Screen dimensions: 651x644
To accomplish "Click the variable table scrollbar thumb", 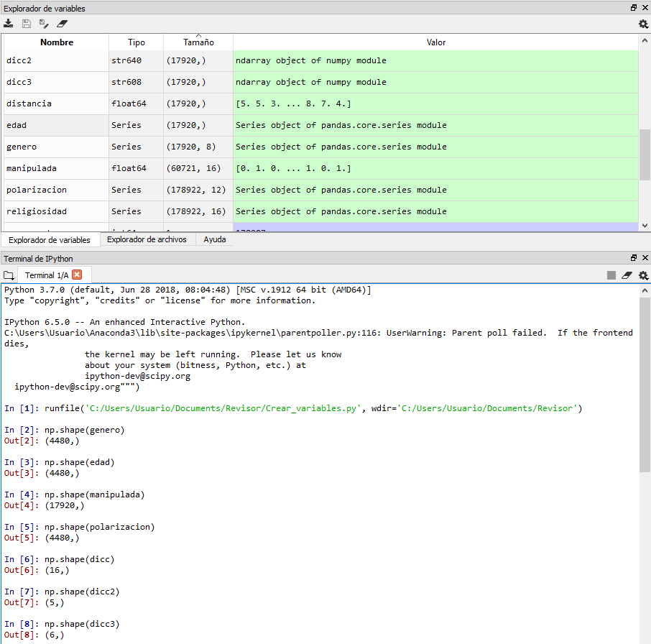I will [x=645, y=155].
